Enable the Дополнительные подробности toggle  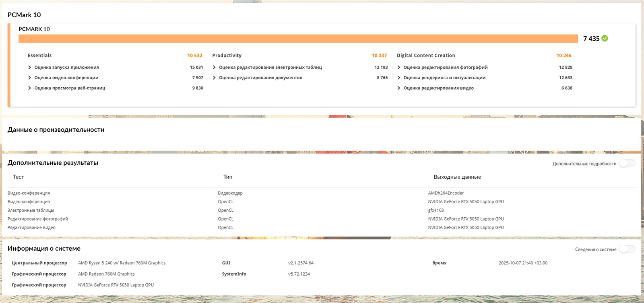click(627, 163)
